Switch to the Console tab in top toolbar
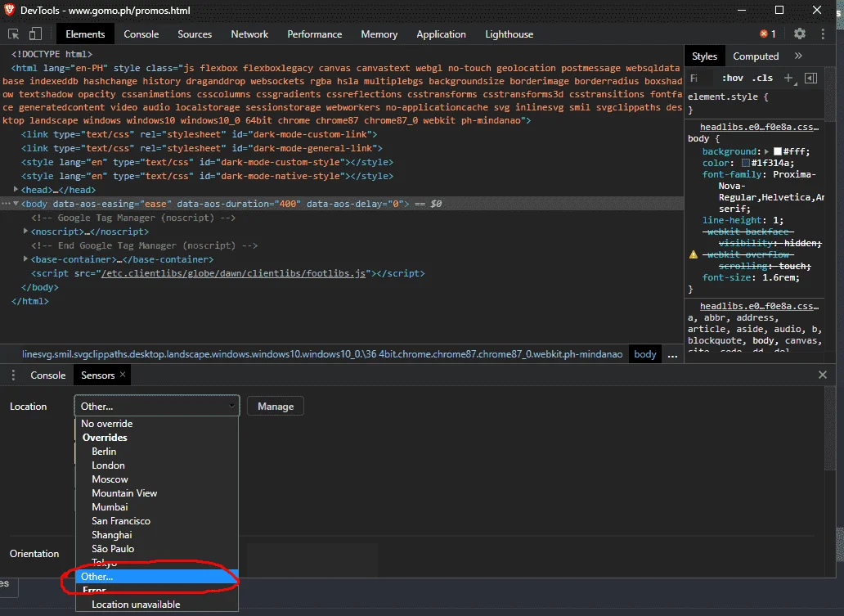Image resolution: width=844 pixels, height=616 pixels. (x=141, y=34)
